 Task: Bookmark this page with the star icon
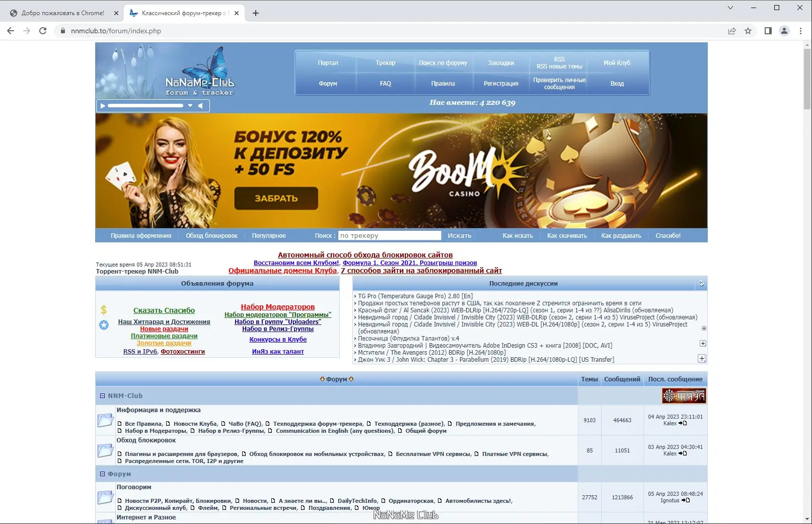pyautogui.click(x=748, y=31)
